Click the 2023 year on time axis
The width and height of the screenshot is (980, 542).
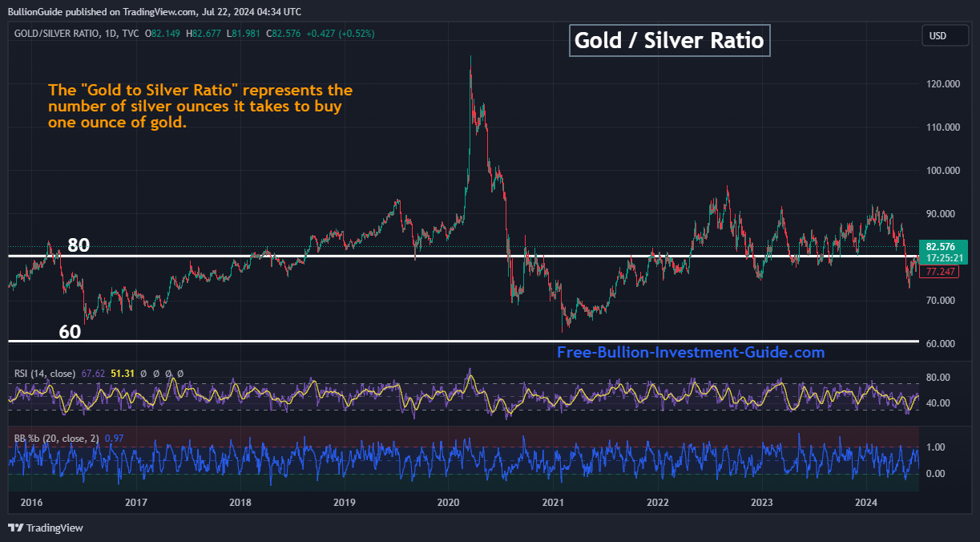(761, 503)
